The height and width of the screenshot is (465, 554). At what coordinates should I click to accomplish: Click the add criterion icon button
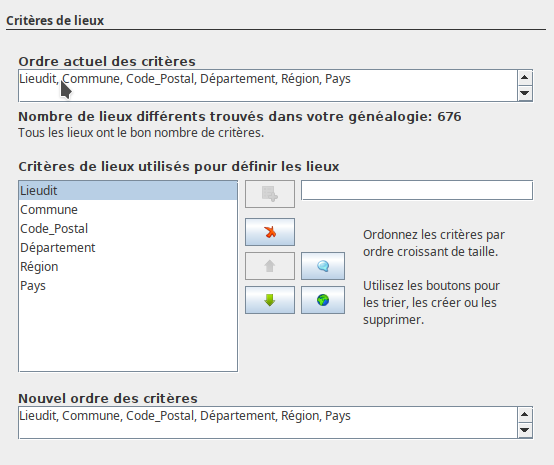pos(270,194)
